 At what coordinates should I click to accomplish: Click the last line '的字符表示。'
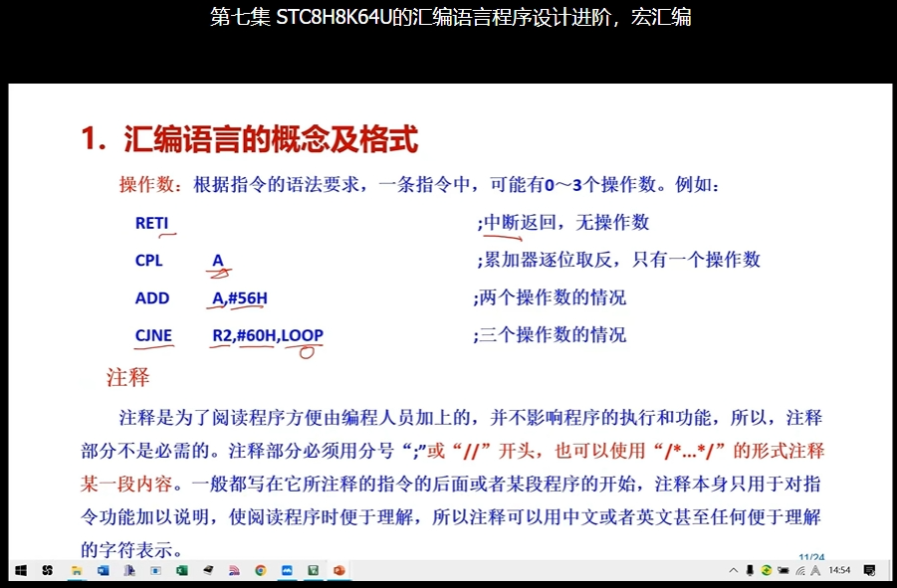[x=131, y=550]
